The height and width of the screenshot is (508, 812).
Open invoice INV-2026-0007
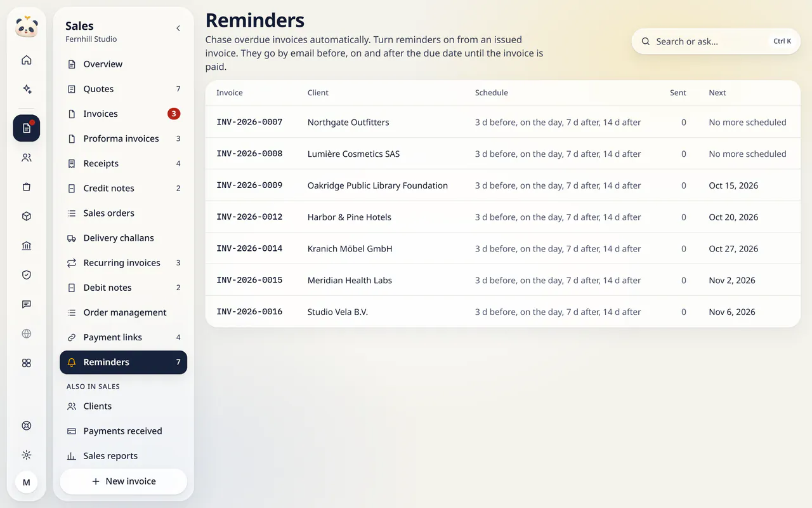(x=249, y=122)
